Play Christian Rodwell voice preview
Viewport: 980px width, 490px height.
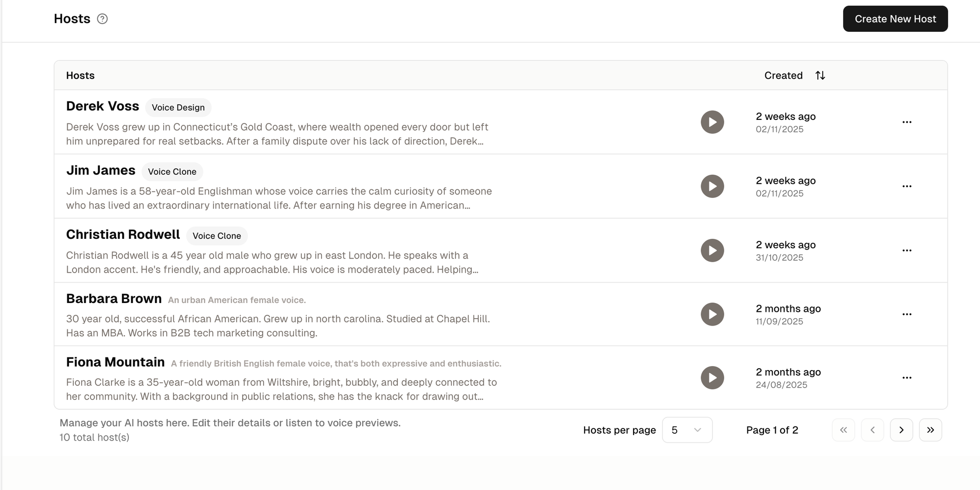[712, 250]
